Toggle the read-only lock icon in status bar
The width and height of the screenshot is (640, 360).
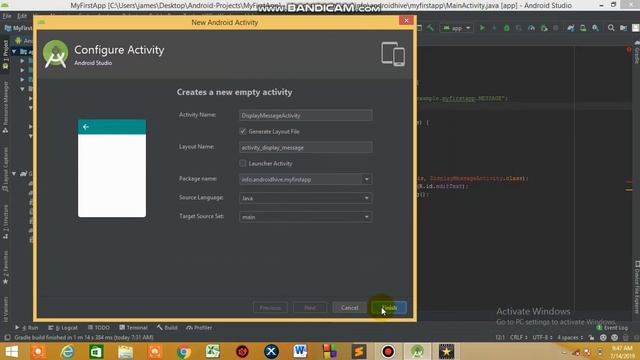(x=591, y=337)
